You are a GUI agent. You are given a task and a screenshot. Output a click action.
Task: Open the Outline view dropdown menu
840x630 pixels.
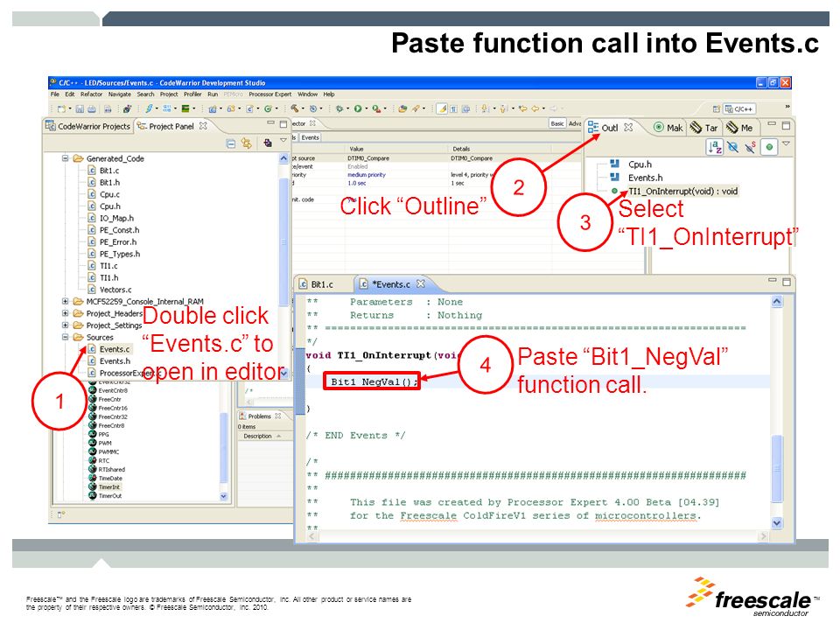tap(786, 143)
